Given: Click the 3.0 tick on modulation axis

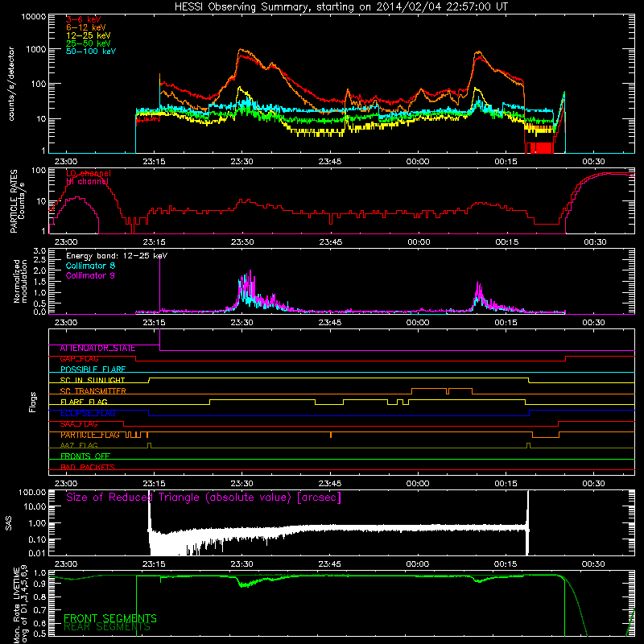Looking at the screenshot, I should [39, 251].
